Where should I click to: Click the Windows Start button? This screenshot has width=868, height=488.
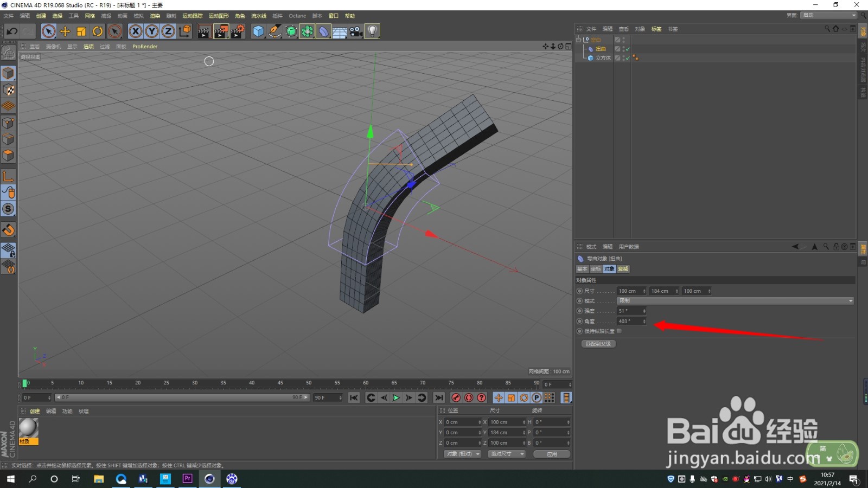10,479
